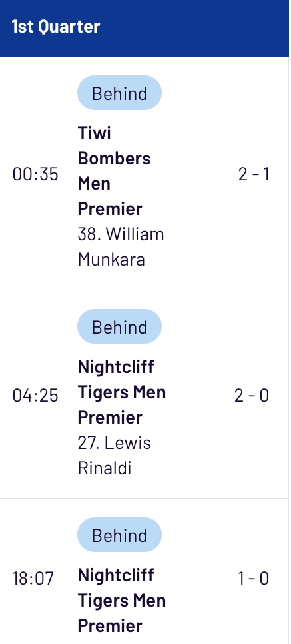Click the Rinaldi surname text

(x=105, y=468)
